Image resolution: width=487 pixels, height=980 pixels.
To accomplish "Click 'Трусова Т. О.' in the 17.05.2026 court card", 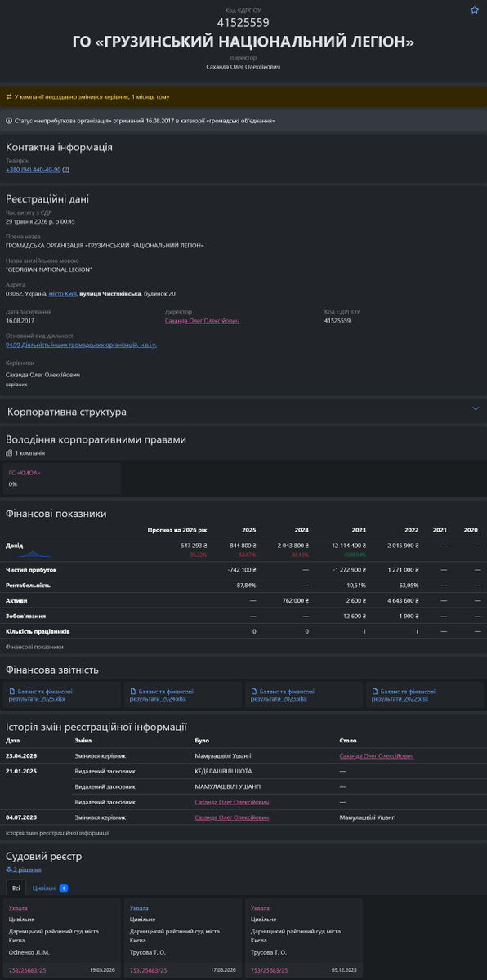I will 148,952.
